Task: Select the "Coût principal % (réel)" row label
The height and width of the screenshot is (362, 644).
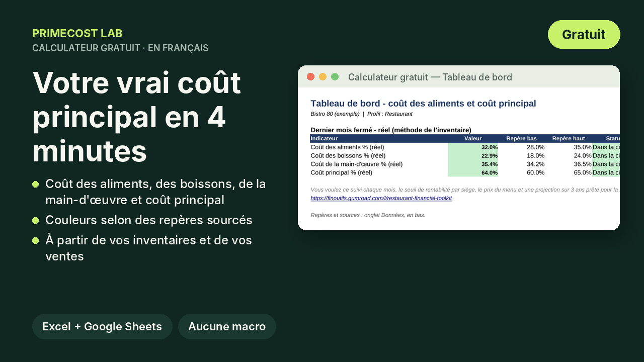Action: [342, 172]
